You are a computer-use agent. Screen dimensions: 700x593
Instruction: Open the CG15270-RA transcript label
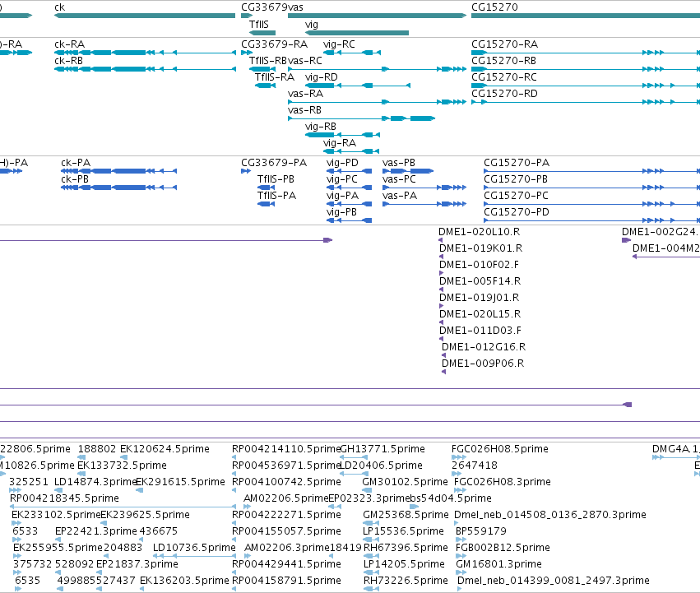click(x=504, y=44)
